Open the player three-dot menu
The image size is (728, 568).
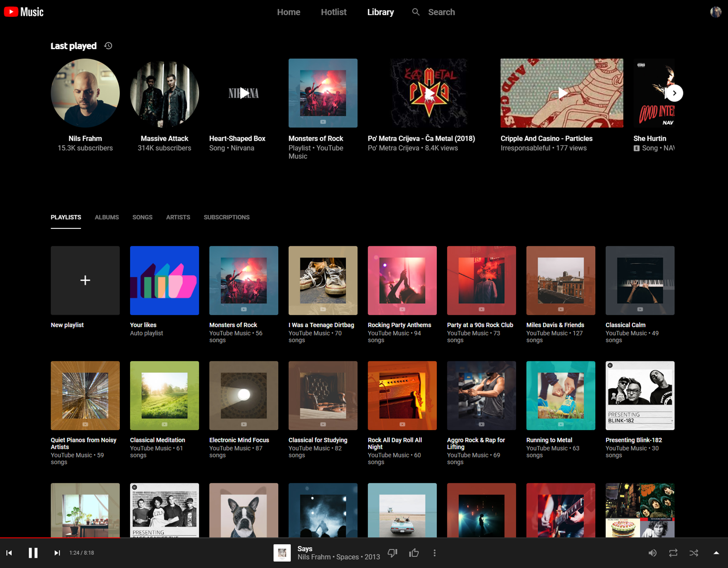click(435, 553)
